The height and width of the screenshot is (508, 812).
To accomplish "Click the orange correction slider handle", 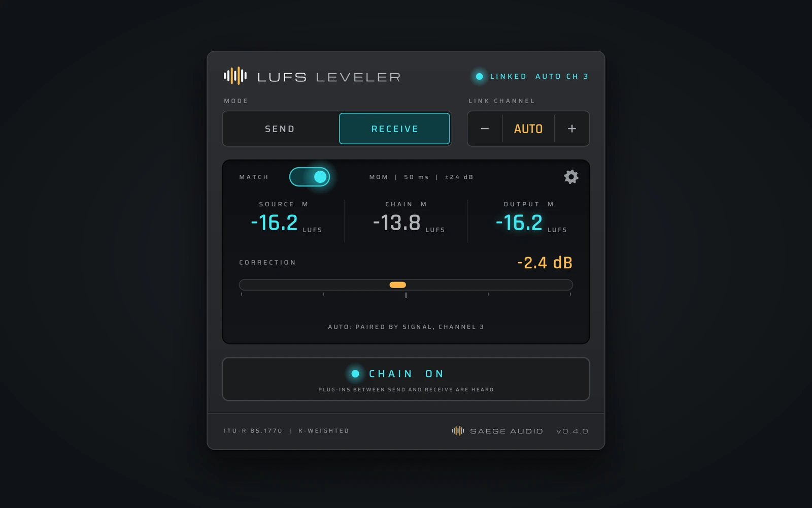I will click(397, 285).
